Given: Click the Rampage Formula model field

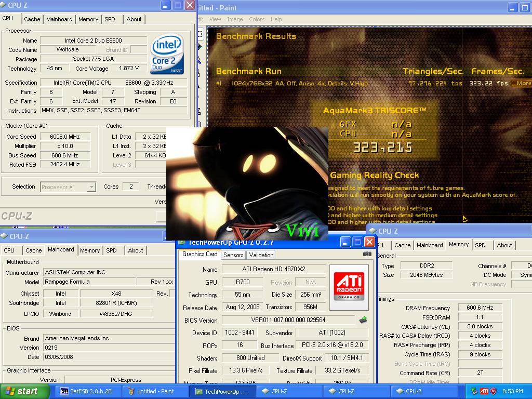Looking at the screenshot, I should tap(89, 282).
